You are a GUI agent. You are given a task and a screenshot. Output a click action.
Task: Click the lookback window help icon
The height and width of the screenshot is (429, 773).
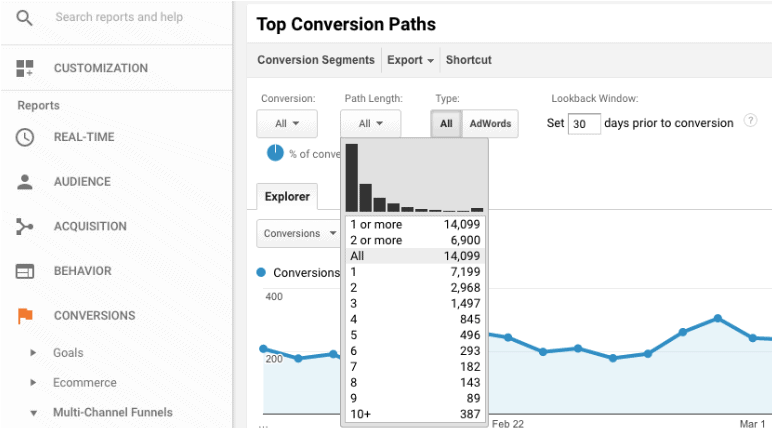(751, 122)
